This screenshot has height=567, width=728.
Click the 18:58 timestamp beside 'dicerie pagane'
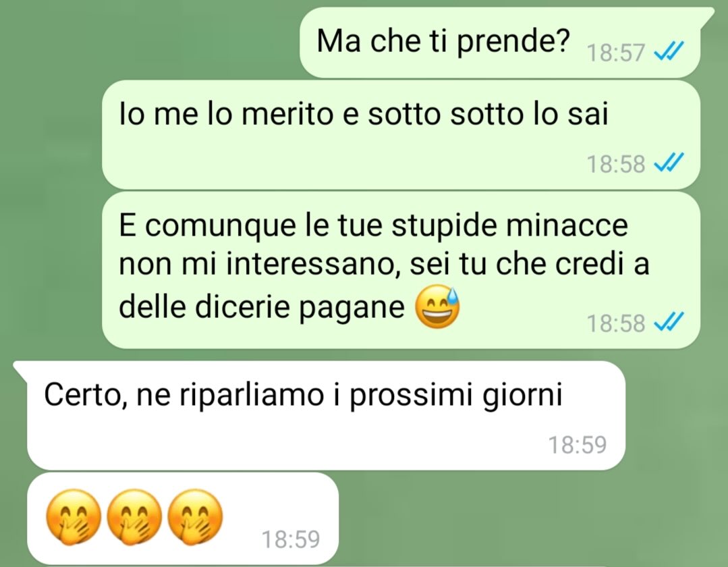click(616, 323)
